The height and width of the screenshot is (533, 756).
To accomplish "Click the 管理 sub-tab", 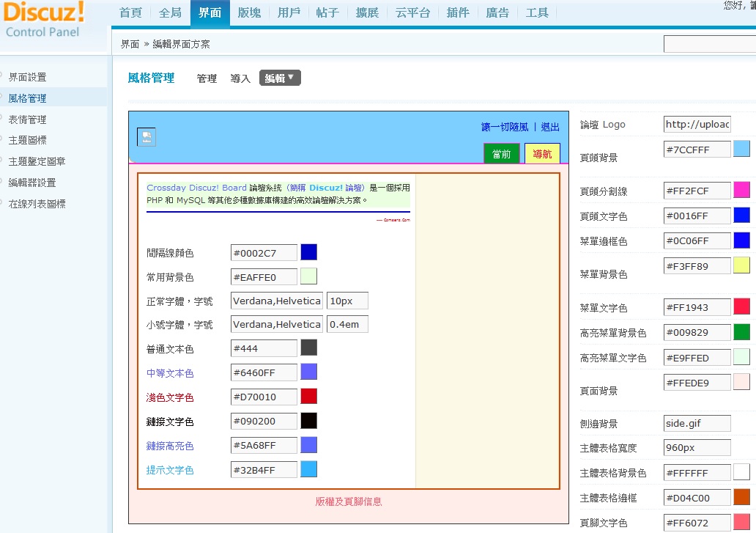I will (x=207, y=78).
